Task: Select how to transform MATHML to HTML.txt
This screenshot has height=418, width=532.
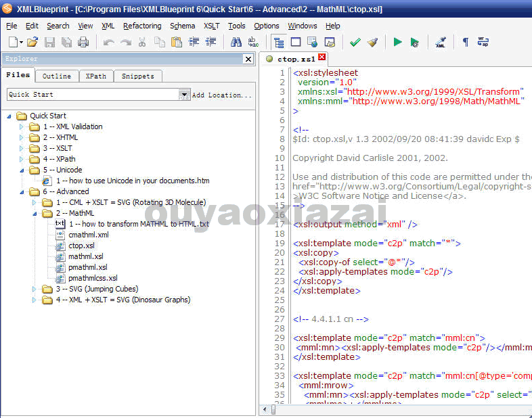Action: click(x=139, y=224)
